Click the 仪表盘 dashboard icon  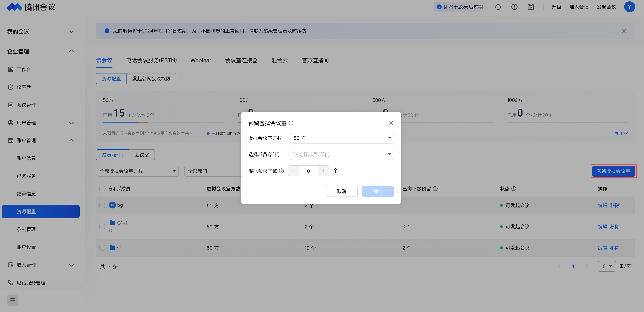(x=10, y=87)
